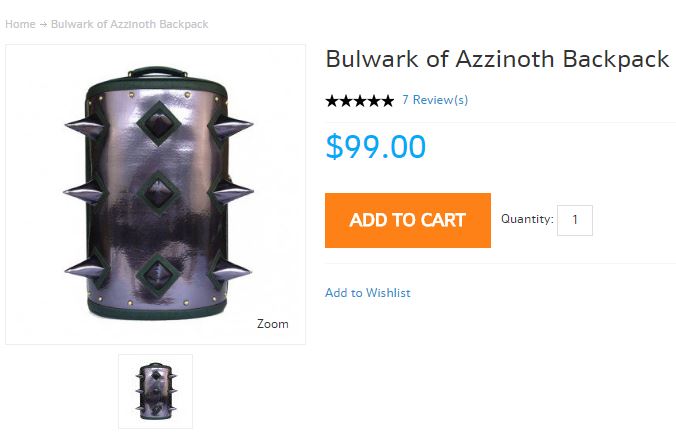The width and height of the screenshot is (676, 442).
Task: Click the breadcrumb arrow separator
Action: pos(43,25)
